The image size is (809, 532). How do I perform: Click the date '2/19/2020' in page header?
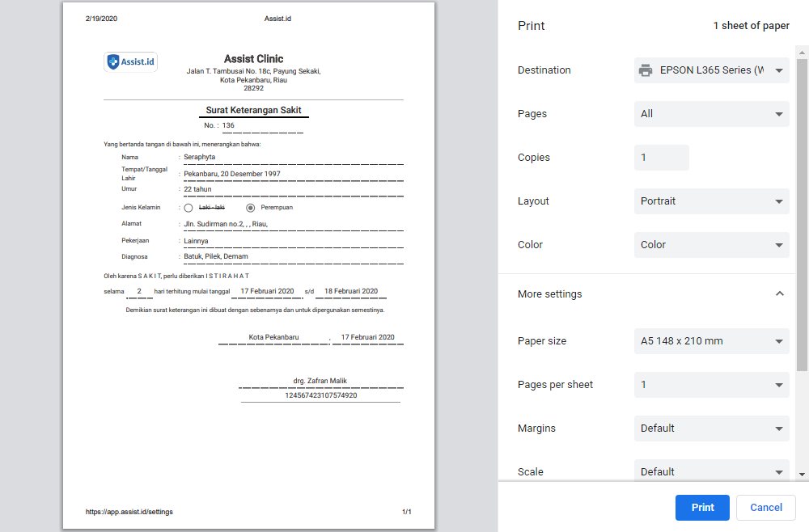[101, 19]
